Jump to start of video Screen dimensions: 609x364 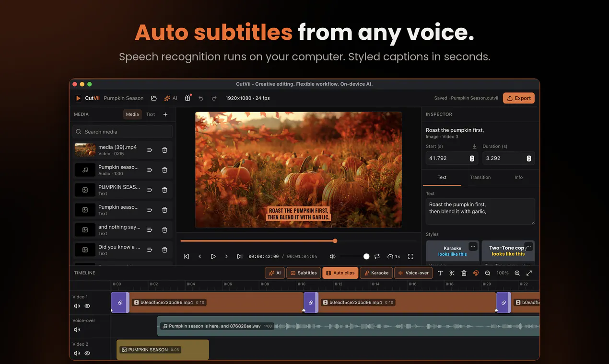coord(187,257)
